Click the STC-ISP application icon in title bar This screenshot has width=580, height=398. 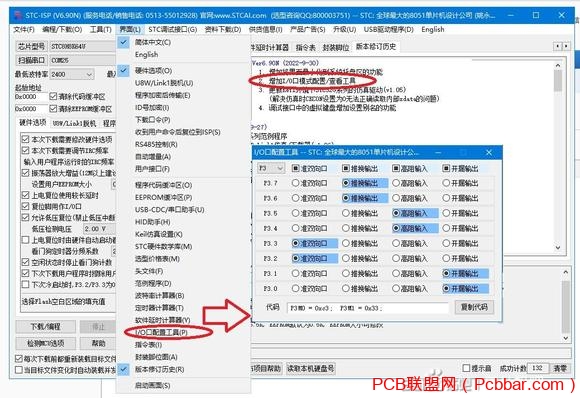click(17, 16)
